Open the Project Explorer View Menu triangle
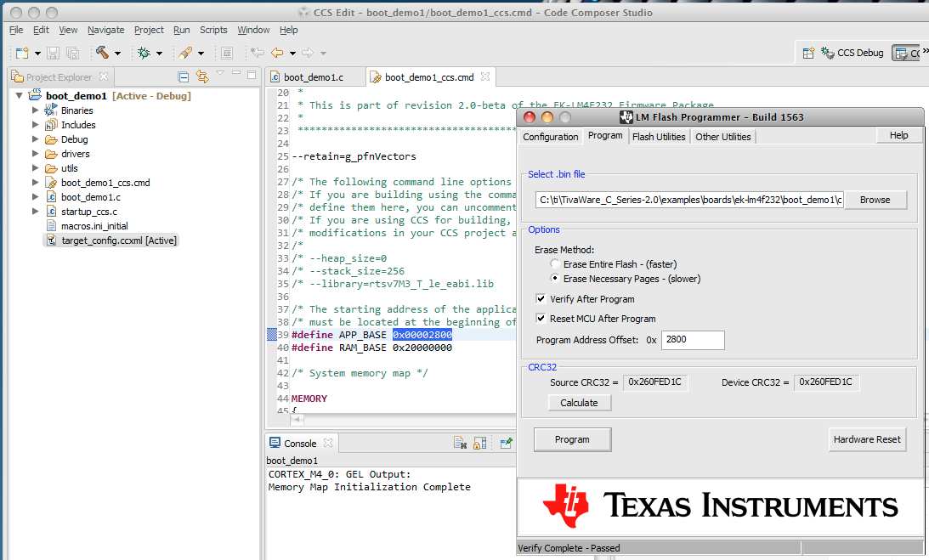929x560 pixels. (x=220, y=73)
